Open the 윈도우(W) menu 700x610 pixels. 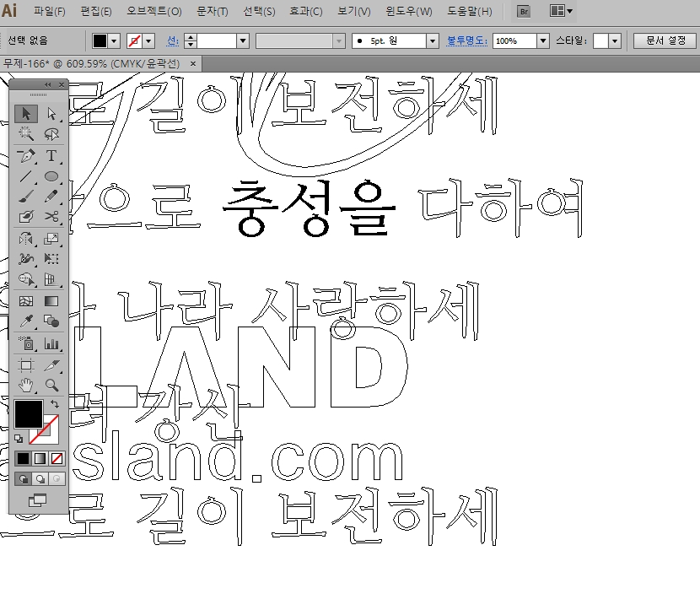click(409, 12)
